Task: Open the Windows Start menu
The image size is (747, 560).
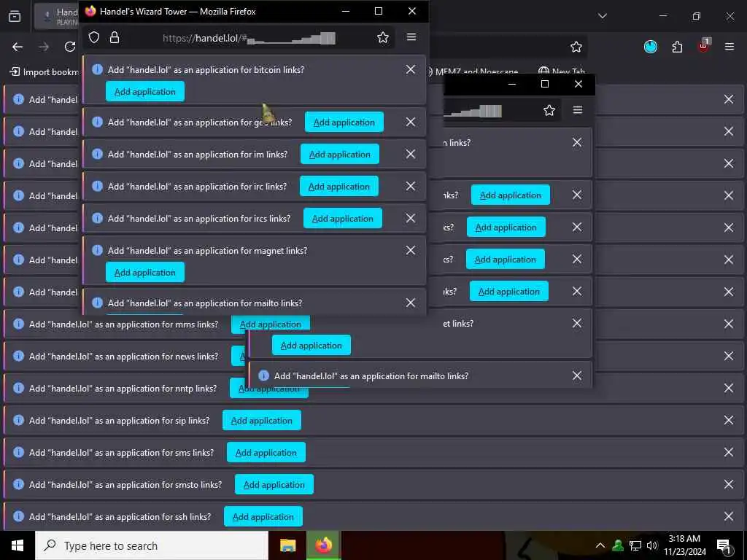Action: click(x=18, y=545)
